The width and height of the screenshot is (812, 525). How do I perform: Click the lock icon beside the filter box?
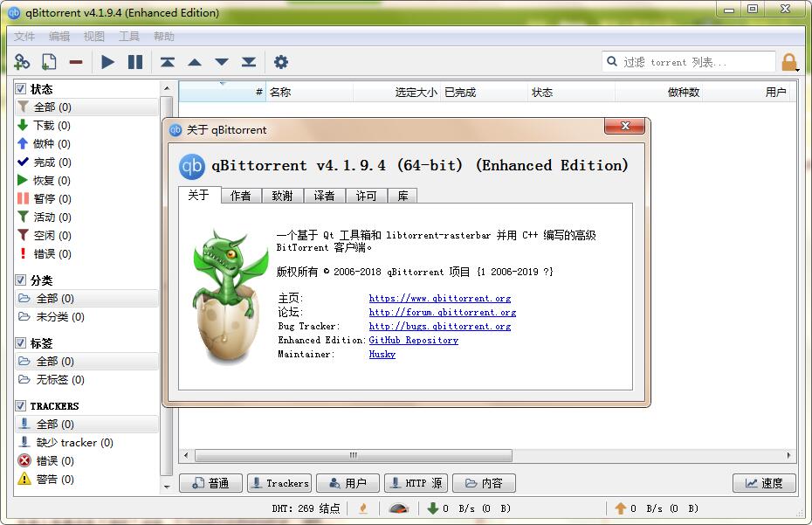point(789,61)
